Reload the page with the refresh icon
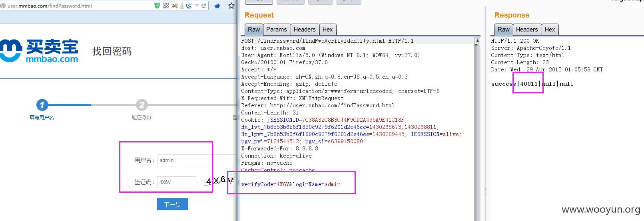The height and width of the screenshot is (221, 644). coord(204,6)
